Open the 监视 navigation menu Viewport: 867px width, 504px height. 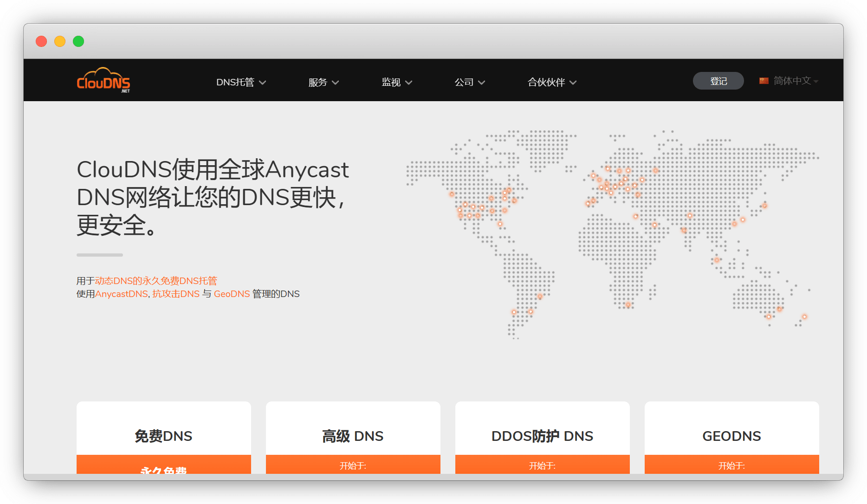pos(396,82)
